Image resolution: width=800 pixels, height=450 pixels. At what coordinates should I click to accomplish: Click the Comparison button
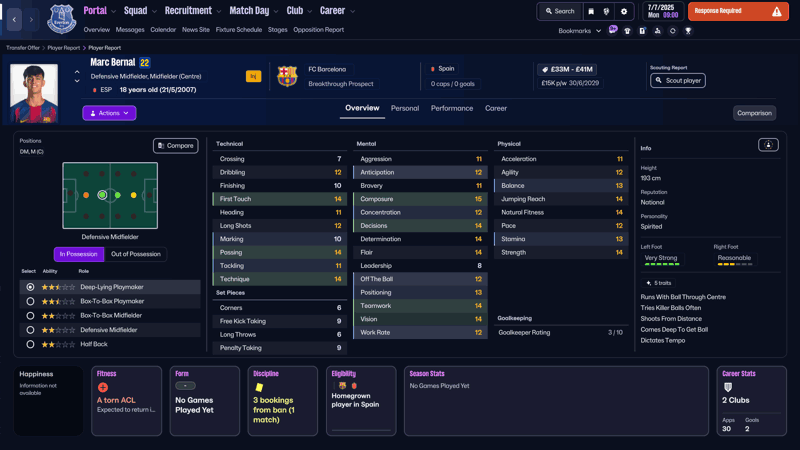pyautogui.click(x=754, y=113)
